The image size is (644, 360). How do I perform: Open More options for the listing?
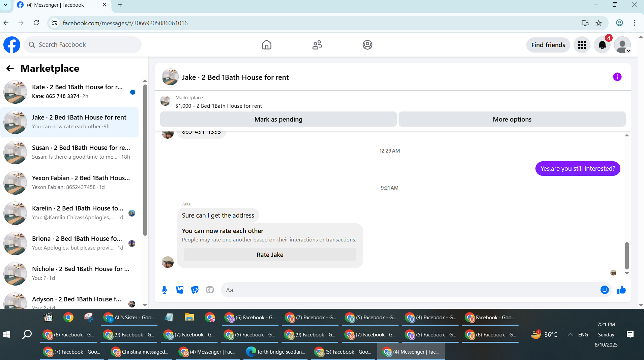pyautogui.click(x=512, y=119)
